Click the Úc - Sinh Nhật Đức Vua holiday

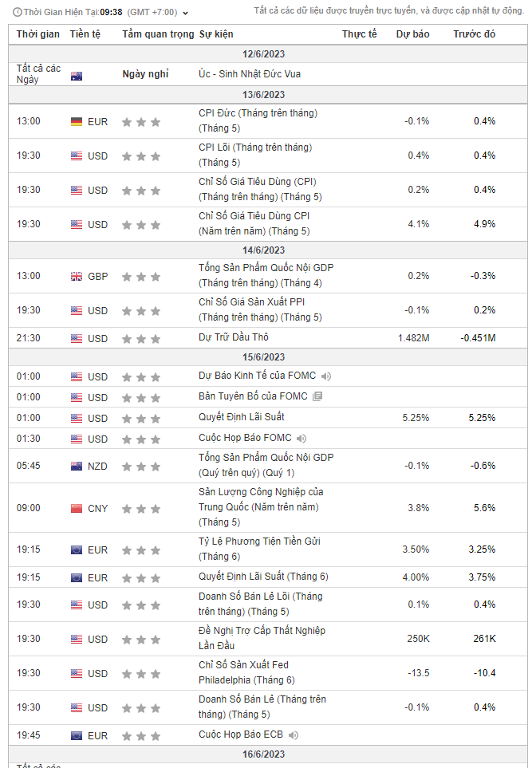pos(250,74)
